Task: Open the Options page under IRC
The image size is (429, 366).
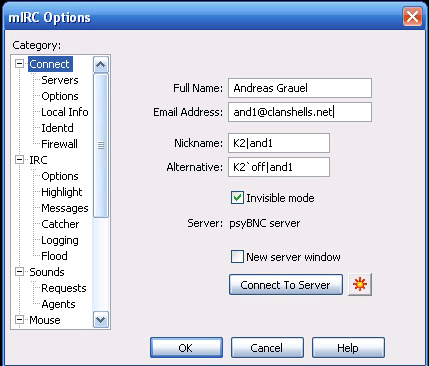Action: pos(60,176)
